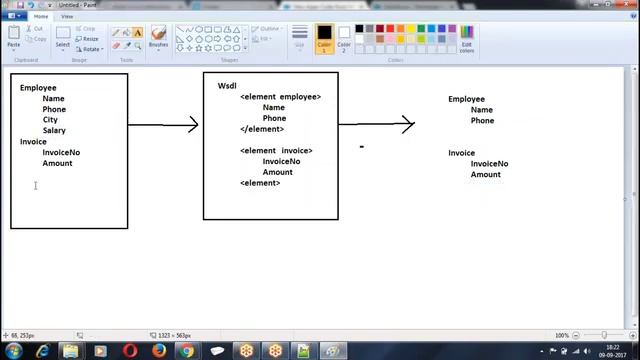Select the Color picker eyedropper tool
Image resolution: width=640 pixels, height=360 pixels.
127,46
